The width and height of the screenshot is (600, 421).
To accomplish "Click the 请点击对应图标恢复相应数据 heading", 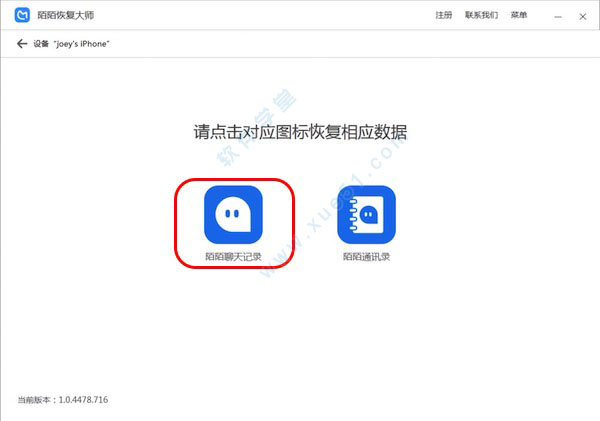I will click(300, 133).
